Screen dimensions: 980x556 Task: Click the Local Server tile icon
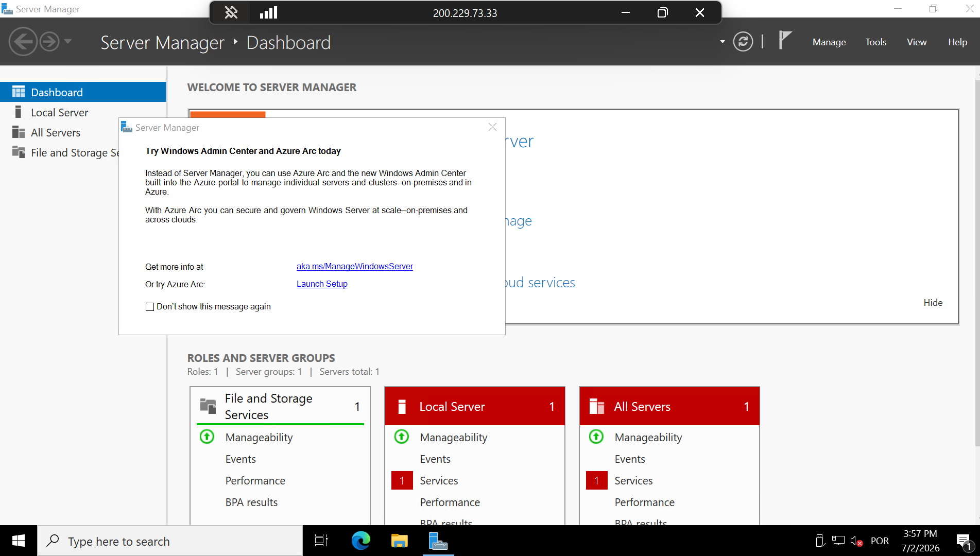[402, 406]
